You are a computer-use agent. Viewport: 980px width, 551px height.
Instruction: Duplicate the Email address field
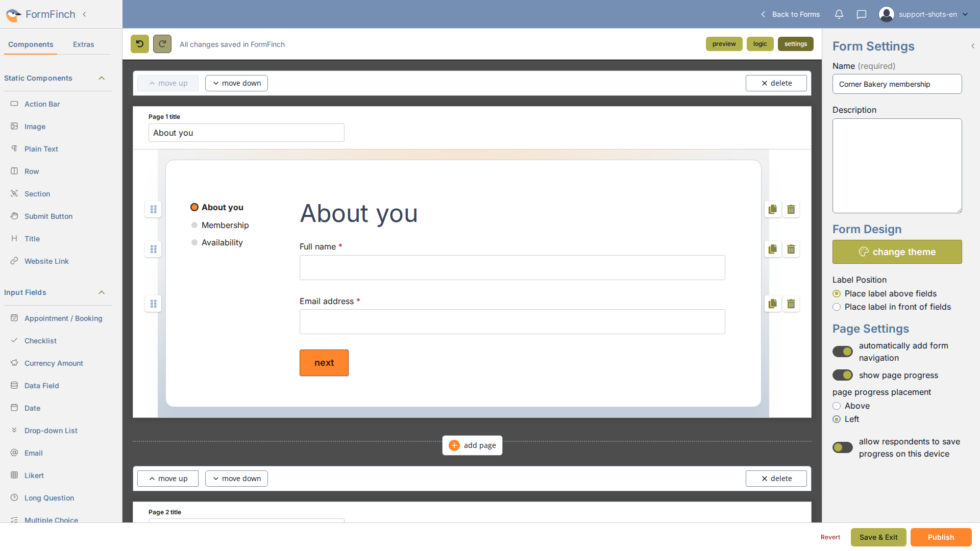click(x=773, y=304)
